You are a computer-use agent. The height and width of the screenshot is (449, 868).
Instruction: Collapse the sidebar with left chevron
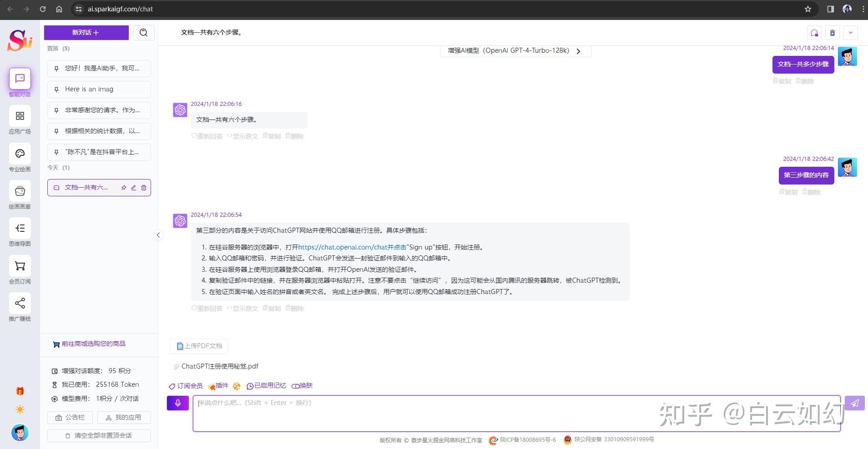tap(158, 235)
